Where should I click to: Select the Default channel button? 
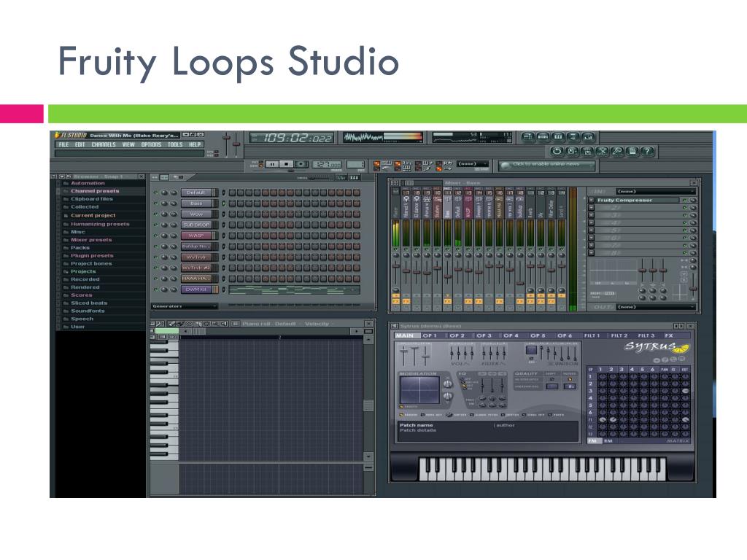pyautogui.click(x=196, y=192)
